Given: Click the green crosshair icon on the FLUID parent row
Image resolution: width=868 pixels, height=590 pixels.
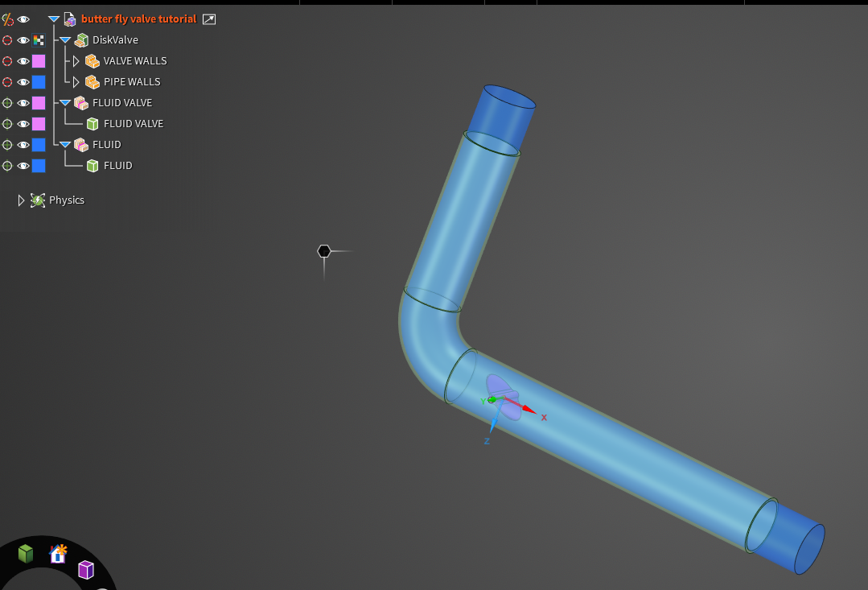Looking at the screenshot, I should [7, 145].
